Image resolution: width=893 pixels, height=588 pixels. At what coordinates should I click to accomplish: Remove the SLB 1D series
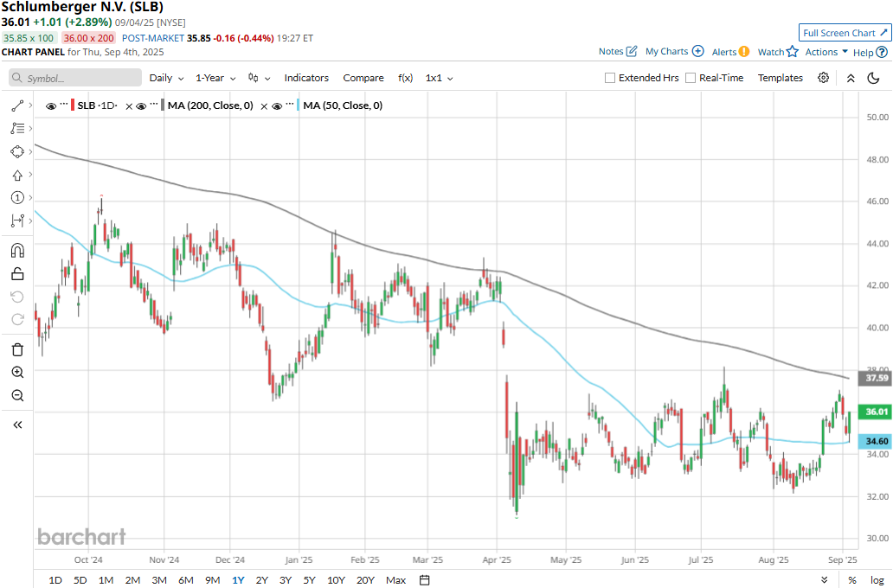point(129,105)
